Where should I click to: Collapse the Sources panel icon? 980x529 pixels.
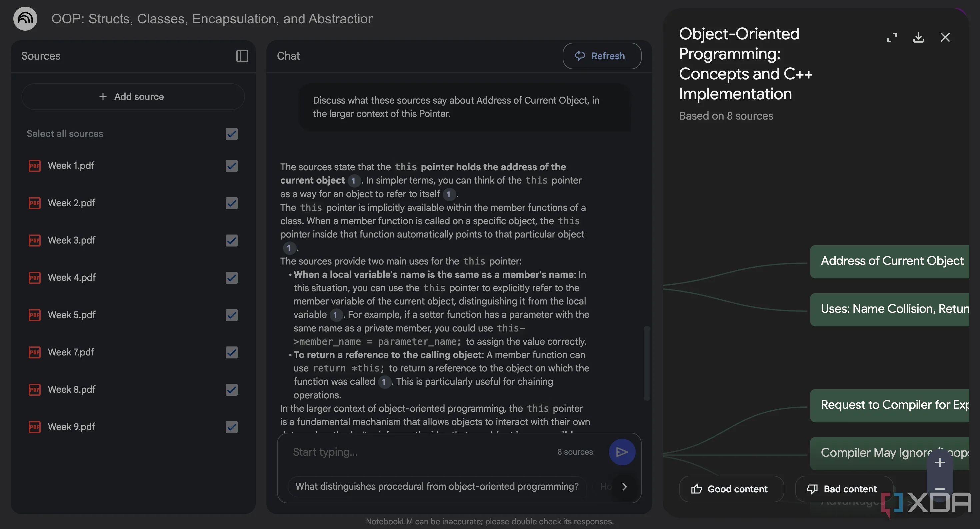[242, 56]
